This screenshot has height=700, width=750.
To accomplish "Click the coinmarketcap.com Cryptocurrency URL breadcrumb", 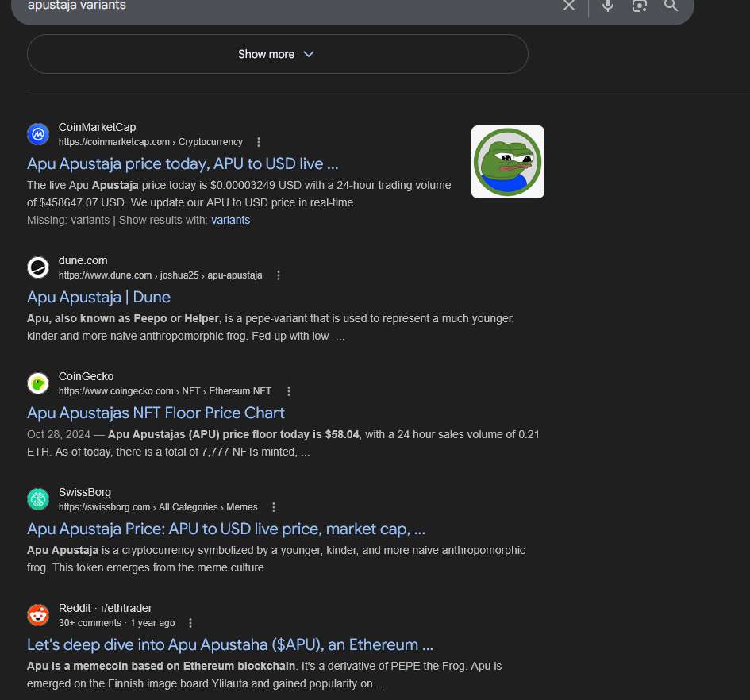I will click(x=151, y=142).
